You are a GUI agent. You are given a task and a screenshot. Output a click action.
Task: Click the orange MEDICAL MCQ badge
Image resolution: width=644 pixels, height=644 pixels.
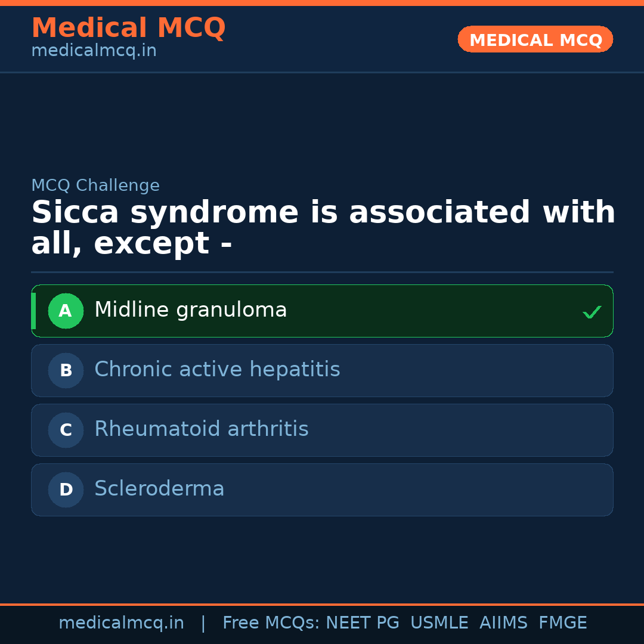coord(535,39)
